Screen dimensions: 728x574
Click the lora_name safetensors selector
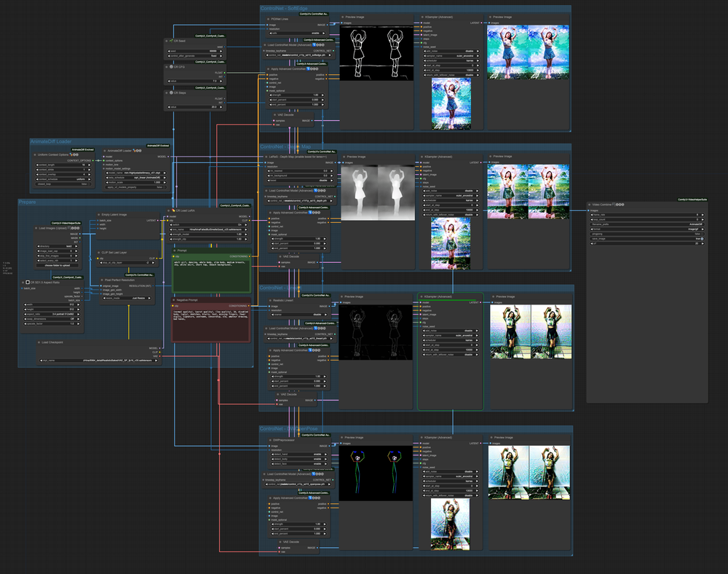pos(207,229)
